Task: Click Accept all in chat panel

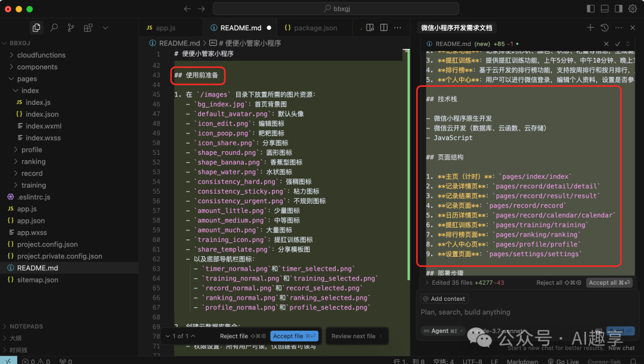Action: click(x=609, y=283)
